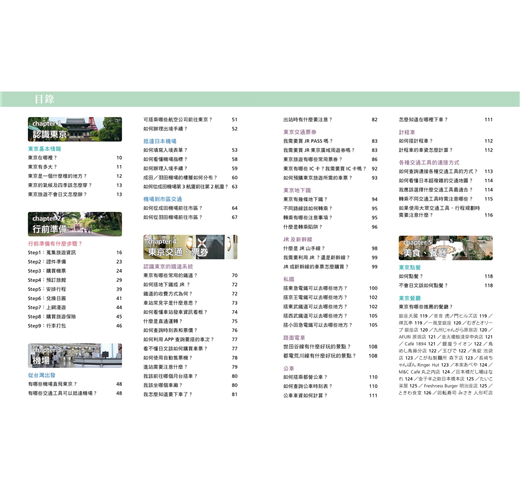This screenshot has width=520, height=500.
Task: Select the 東京交通票券 section heading
Action: (300, 132)
